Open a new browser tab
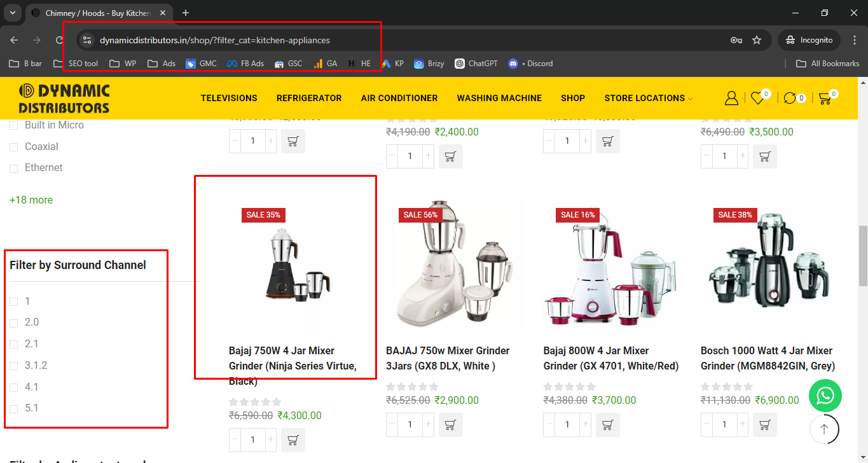This screenshot has width=868, height=463. (186, 13)
